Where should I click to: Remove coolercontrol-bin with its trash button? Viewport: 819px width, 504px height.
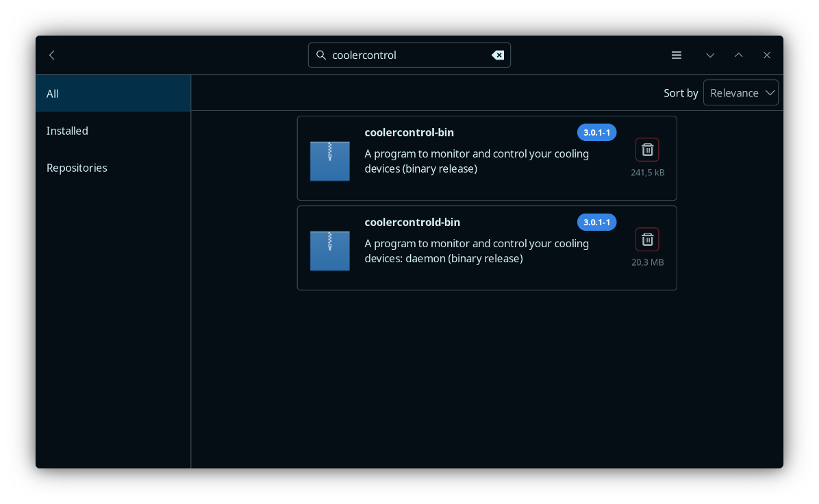pos(647,150)
